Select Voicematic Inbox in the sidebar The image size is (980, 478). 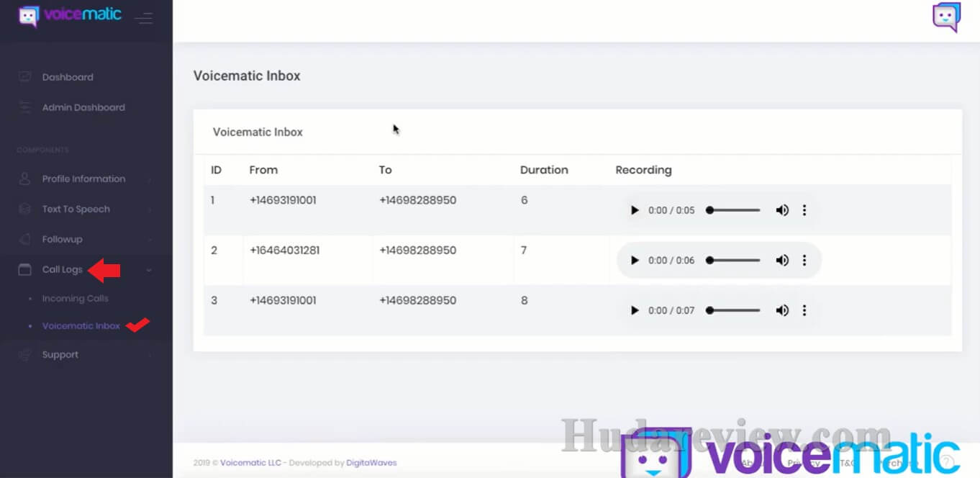(81, 325)
